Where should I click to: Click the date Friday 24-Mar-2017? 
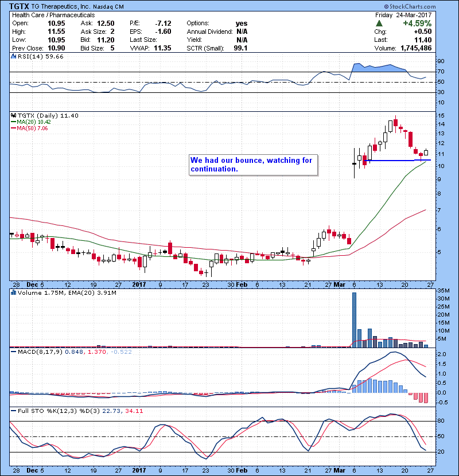click(x=403, y=15)
